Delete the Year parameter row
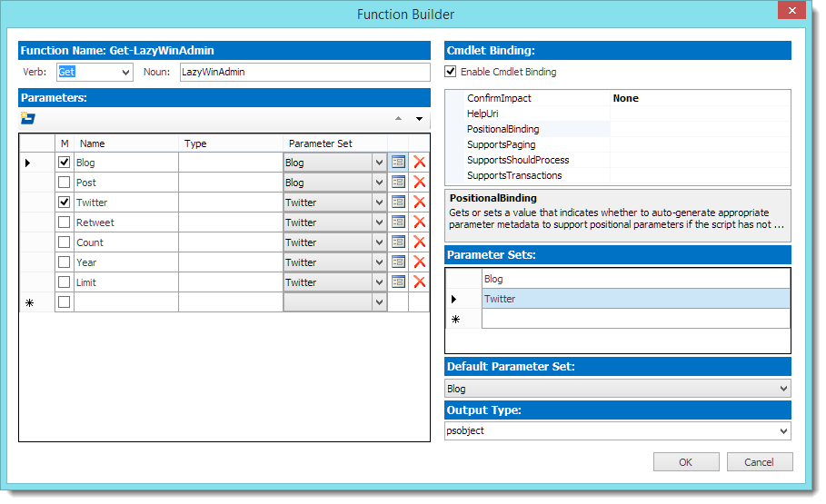This screenshot has height=504, width=826. tap(419, 262)
